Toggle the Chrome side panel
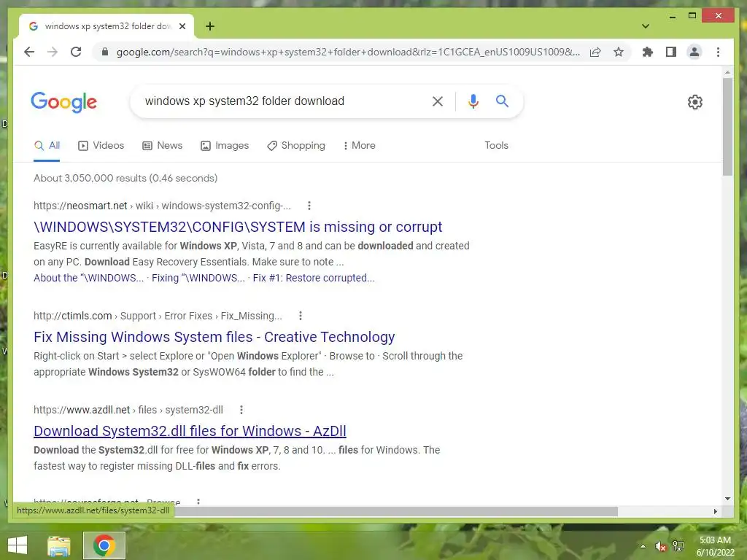 click(x=671, y=52)
